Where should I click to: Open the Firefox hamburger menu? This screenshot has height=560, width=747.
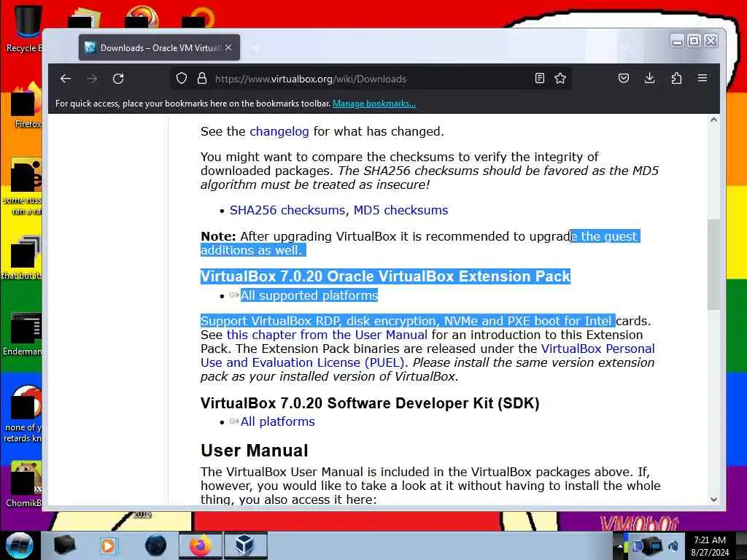(x=703, y=78)
